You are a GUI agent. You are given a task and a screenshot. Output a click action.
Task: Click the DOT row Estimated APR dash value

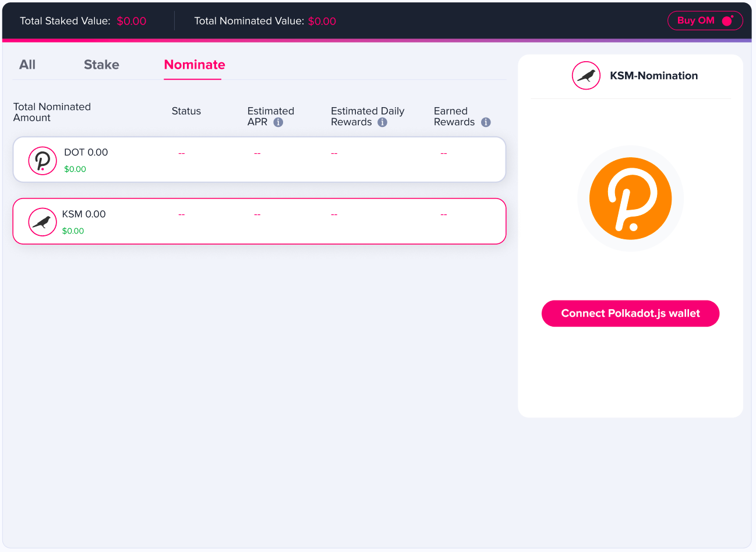click(257, 153)
